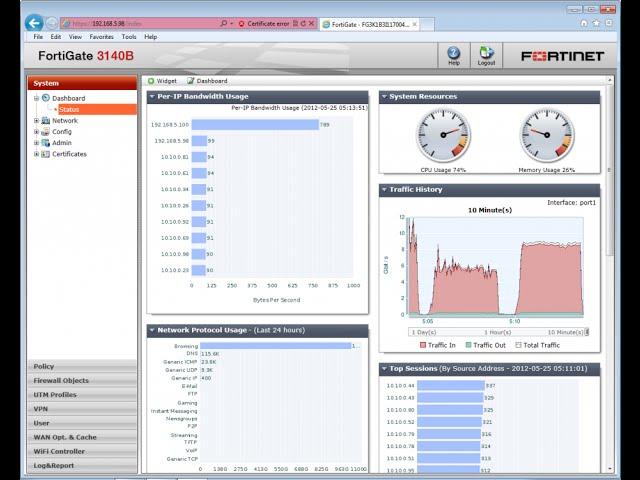Open the Tools menu
Viewport: 640px width, 480px height.
(129, 37)
